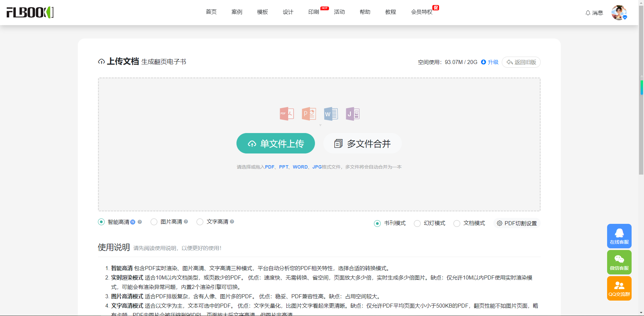Click the JPG file type icon
644x316 pixels.
(x=353, y=114)
